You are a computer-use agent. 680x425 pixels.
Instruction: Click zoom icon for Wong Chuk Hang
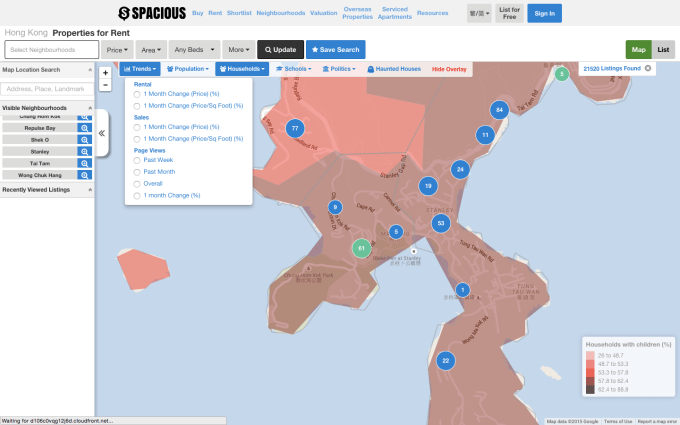[85, 173]
